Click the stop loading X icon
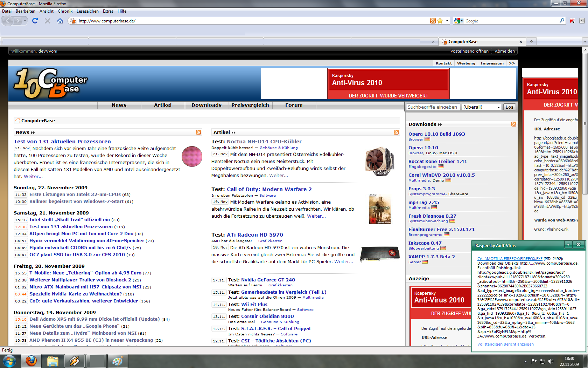Viewport: 588px width, 368px height. click(x=48, y=21)
